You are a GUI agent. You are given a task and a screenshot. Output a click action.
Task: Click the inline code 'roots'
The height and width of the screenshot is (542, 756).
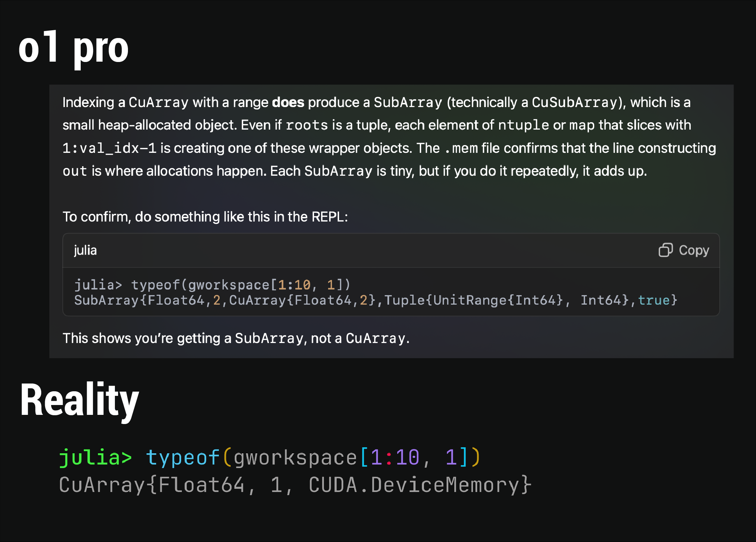click(x=307, y=125)
